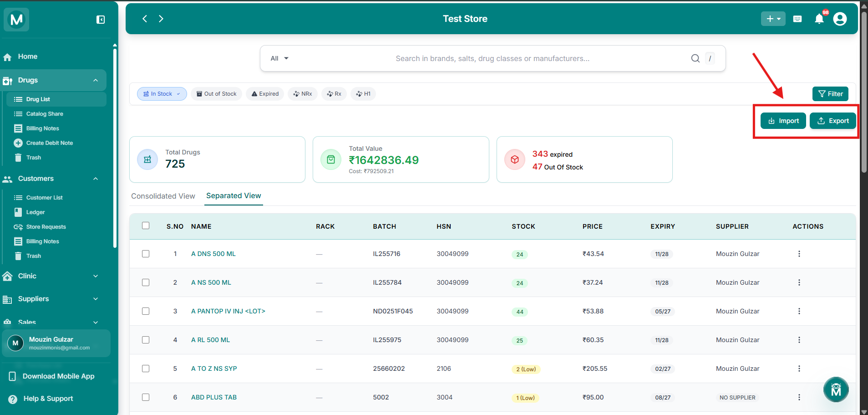Image resolution: width=868 pixels, height=415 pixels.
Task: Check the ABD PLUS TAB row
Action: click(x=146, y=397)
